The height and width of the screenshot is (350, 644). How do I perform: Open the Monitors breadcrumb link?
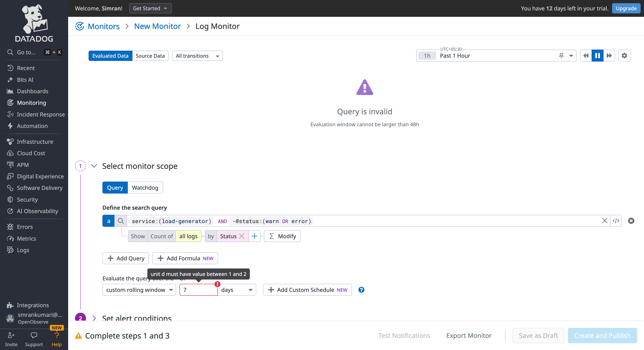[103, 26]
